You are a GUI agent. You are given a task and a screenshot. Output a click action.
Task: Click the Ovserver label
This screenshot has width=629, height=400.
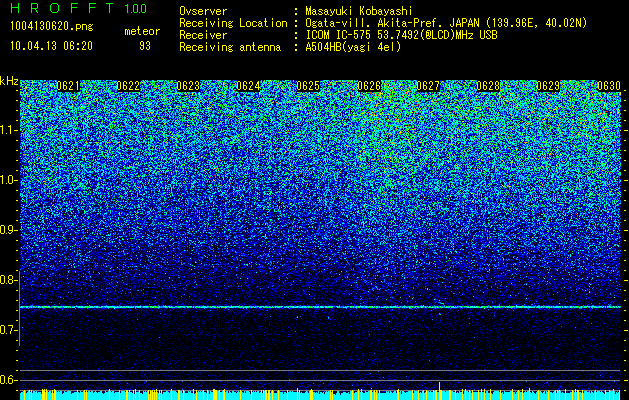(203, 11)
